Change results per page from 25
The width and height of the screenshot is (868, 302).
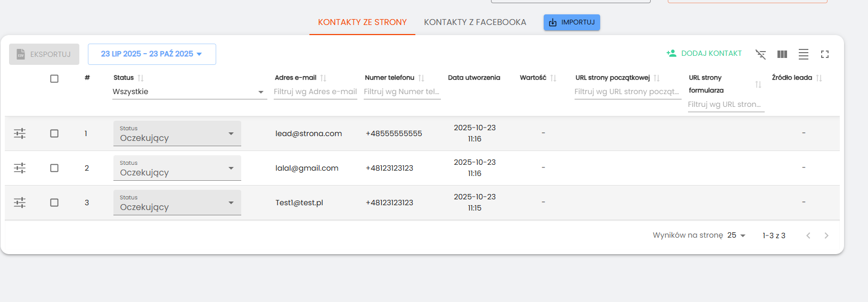[736, 236]
